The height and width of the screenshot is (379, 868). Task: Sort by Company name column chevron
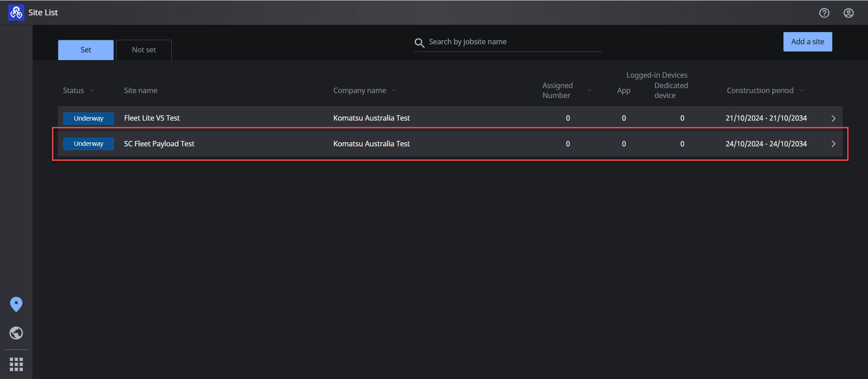[394, 90]
